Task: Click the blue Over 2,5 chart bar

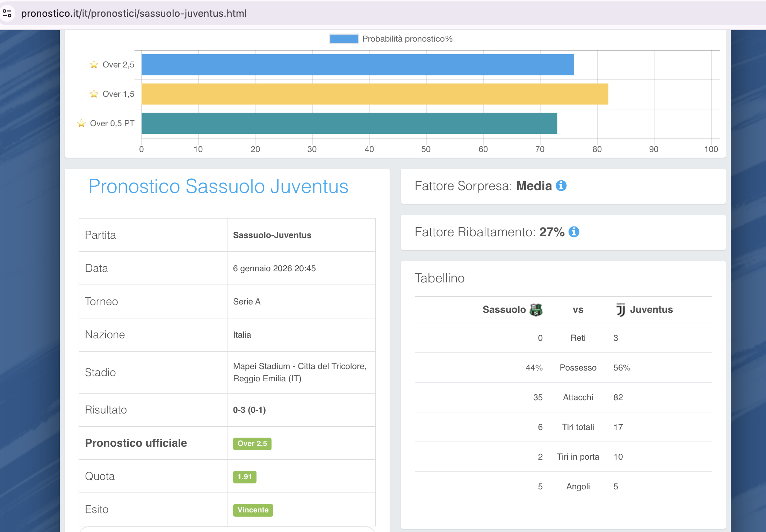Action: [357, 65]
